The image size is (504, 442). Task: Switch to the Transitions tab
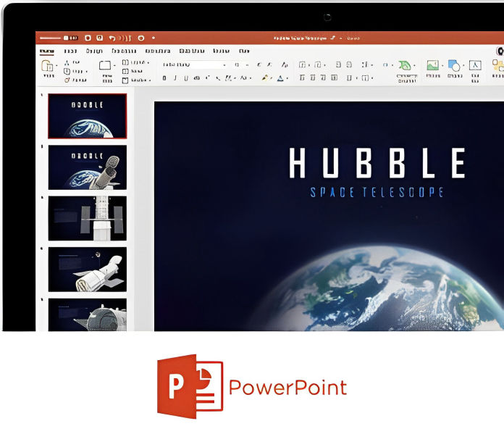click(x=124, y=51)
